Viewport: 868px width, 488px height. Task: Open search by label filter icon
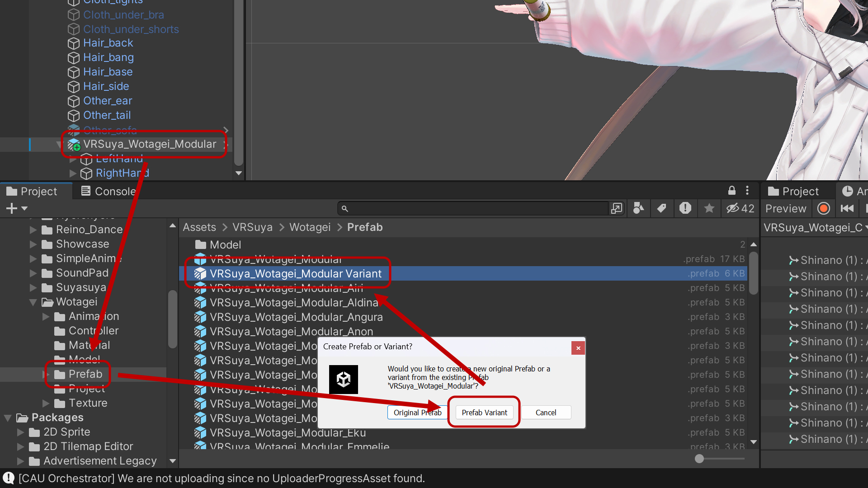pos(661,208)
